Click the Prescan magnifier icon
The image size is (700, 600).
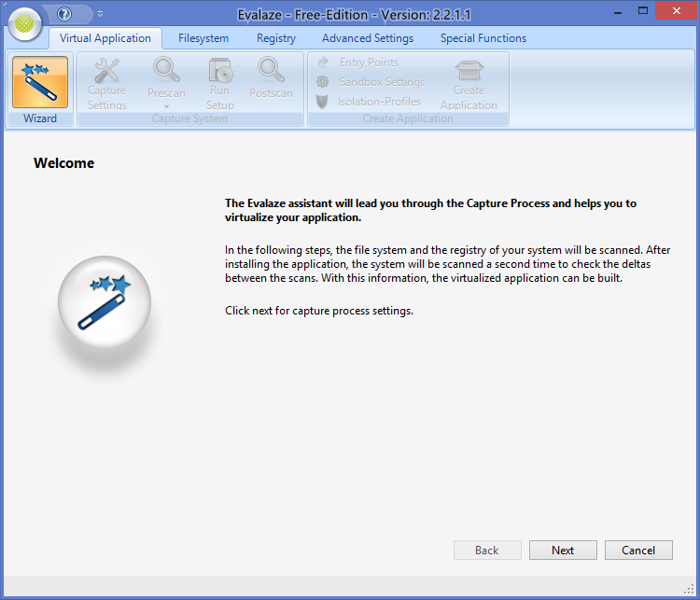coord(166,70)
